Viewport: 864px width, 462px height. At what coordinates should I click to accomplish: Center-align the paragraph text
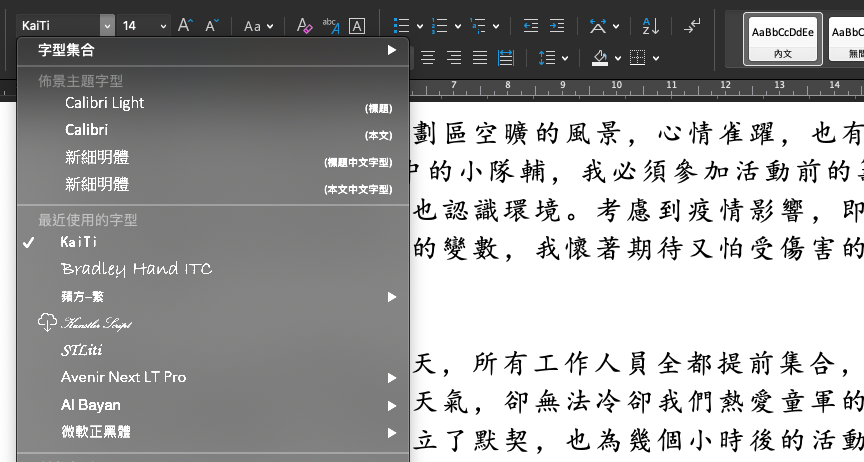pyautogui.click(x=428, y=57)
